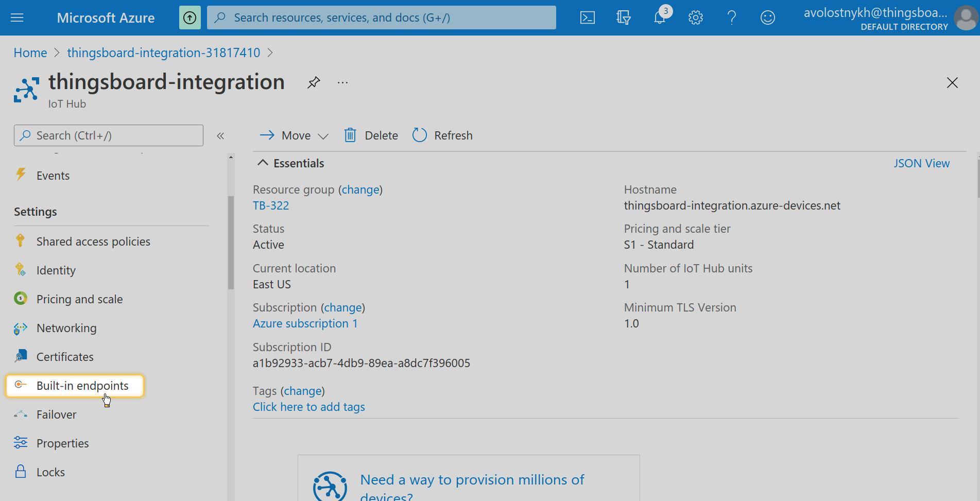
Task: Select the East US location value
Action: [x=272, y=284]
